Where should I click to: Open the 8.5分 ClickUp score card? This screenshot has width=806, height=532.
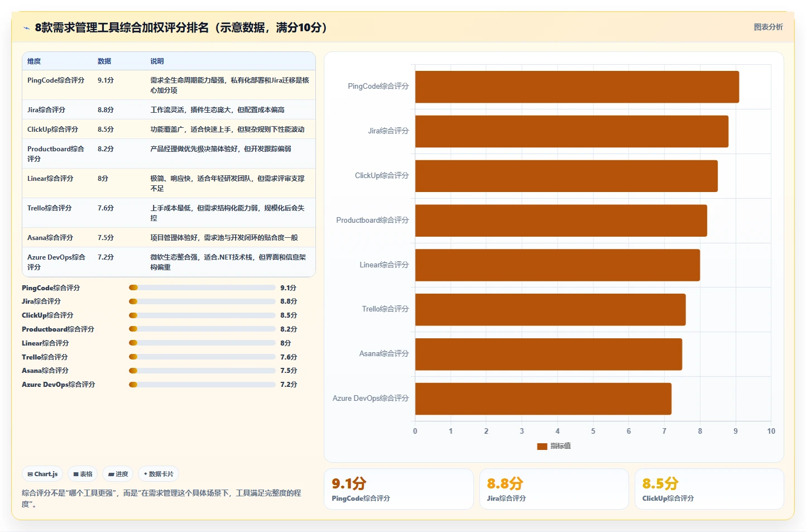[x=709, y=489]
